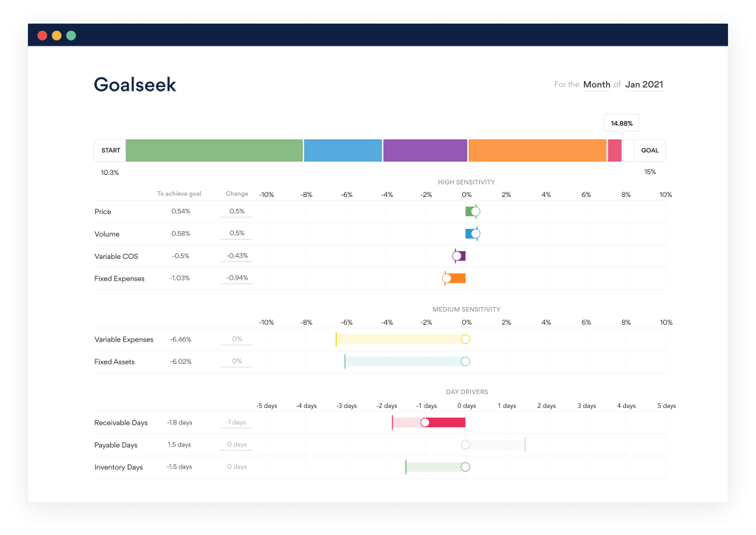
Task: Click the yellow minimize window dot
Action: coord(57,35)
